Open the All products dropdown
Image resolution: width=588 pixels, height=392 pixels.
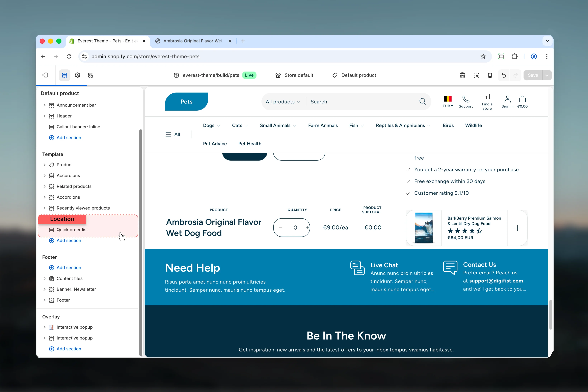pos(283,102)
